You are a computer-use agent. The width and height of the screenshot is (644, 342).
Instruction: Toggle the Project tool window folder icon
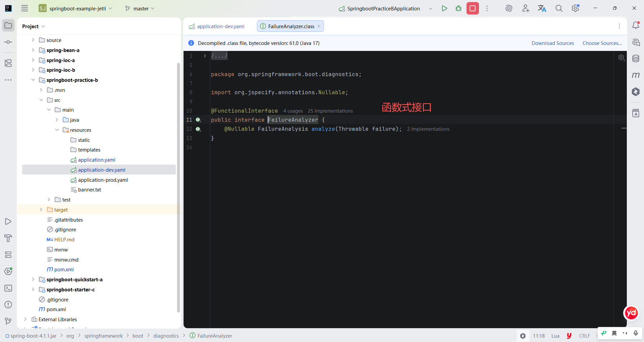[x=8, y=25]
